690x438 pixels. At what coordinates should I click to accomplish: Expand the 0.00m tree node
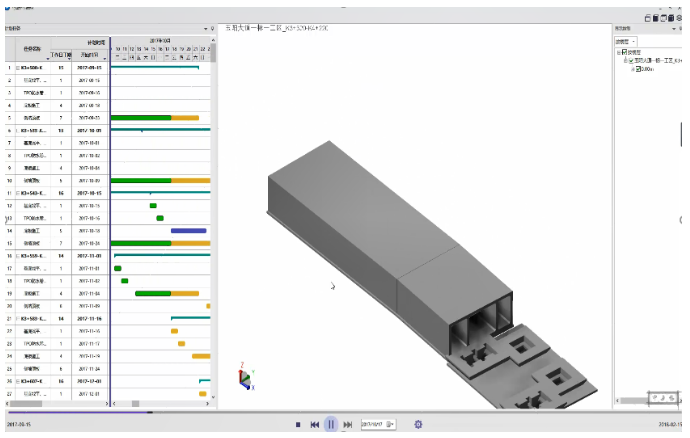tap(633, 69)
